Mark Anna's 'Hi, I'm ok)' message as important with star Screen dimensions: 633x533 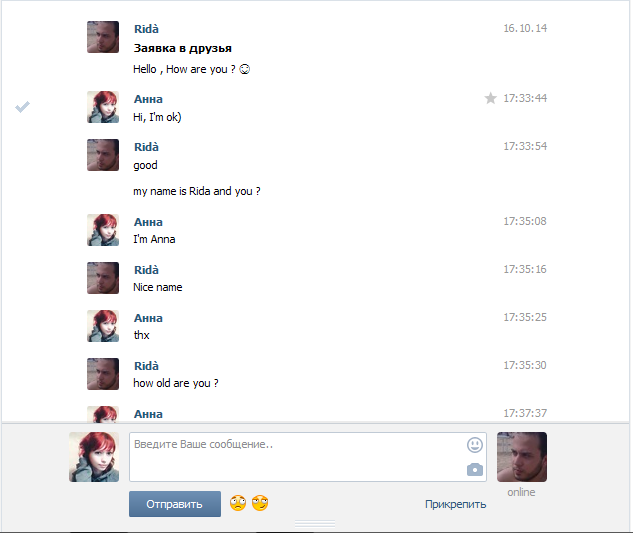coord(490,98)
